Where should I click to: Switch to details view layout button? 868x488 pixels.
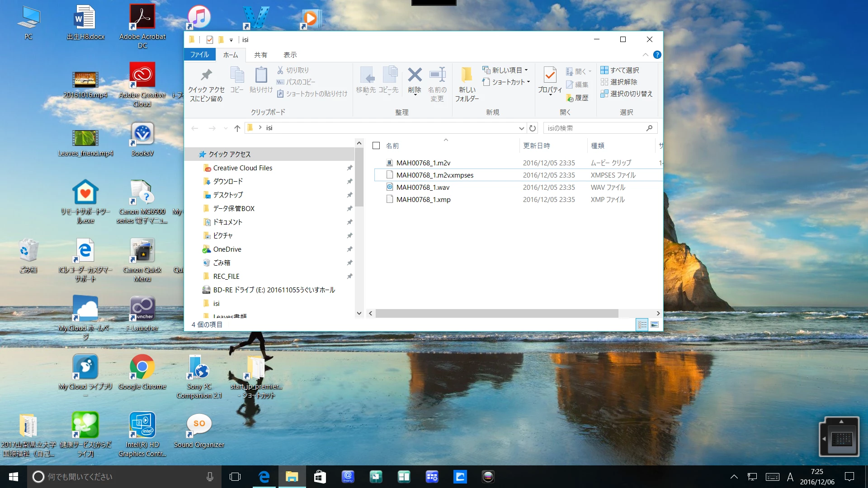pyautogui.click(x=642, y=324)
